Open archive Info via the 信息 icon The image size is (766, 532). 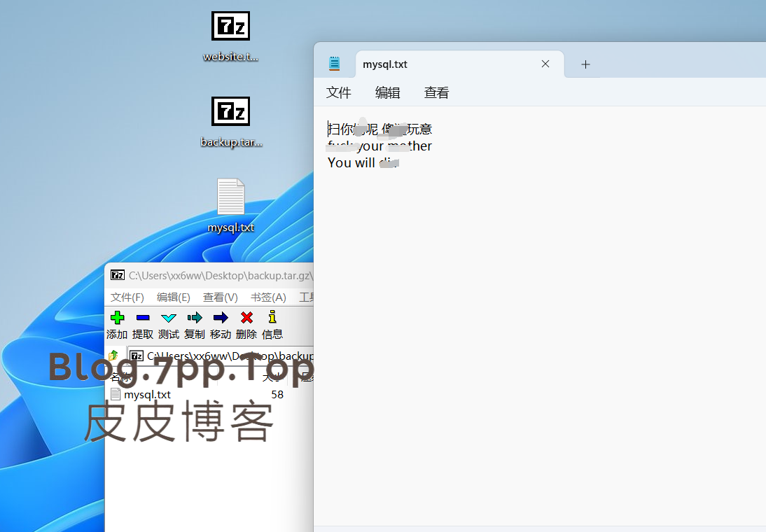point(272,324)
